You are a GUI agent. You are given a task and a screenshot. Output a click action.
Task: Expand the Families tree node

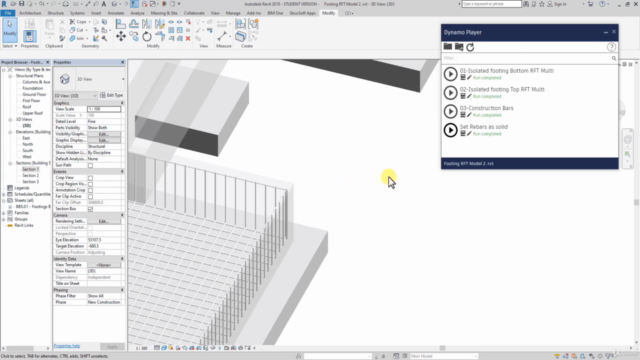point(4,213)
